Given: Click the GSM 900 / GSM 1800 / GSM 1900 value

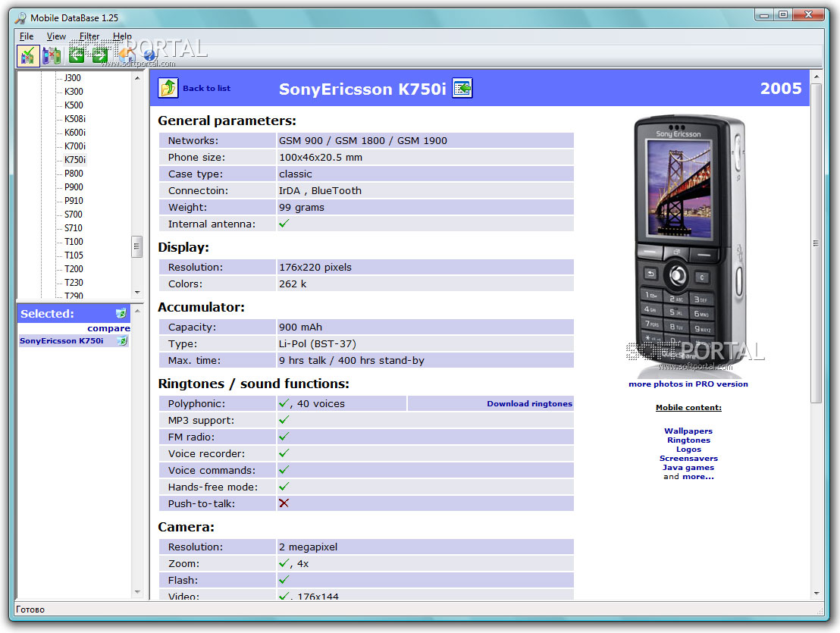Looking at the screenshot, I should (x=362, y=141).
